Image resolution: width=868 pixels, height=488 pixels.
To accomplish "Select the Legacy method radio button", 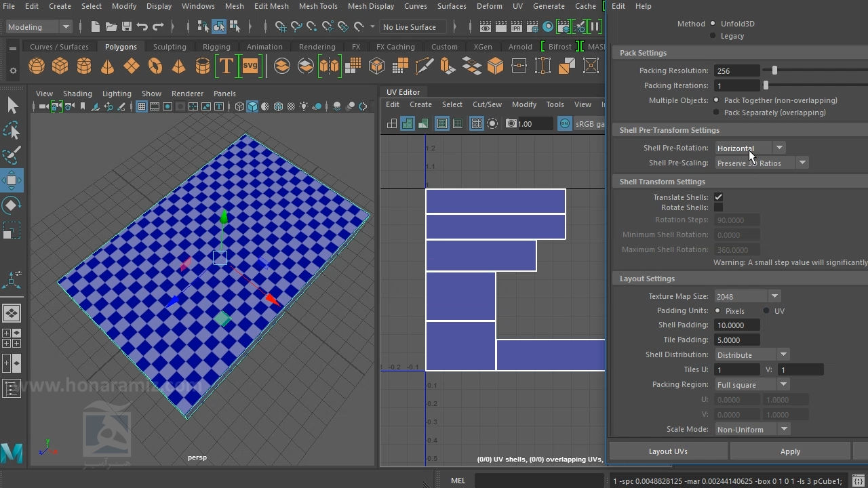I will (713, 36).
